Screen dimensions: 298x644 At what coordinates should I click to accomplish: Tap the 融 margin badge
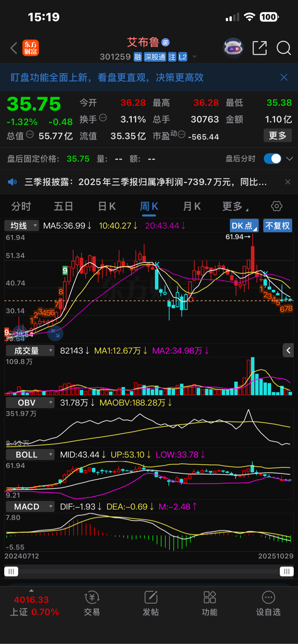tap(138, 57)
